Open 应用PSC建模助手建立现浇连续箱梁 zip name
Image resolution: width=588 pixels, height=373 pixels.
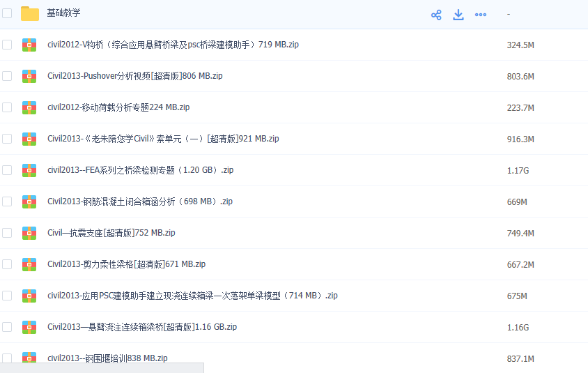(192, 296)
